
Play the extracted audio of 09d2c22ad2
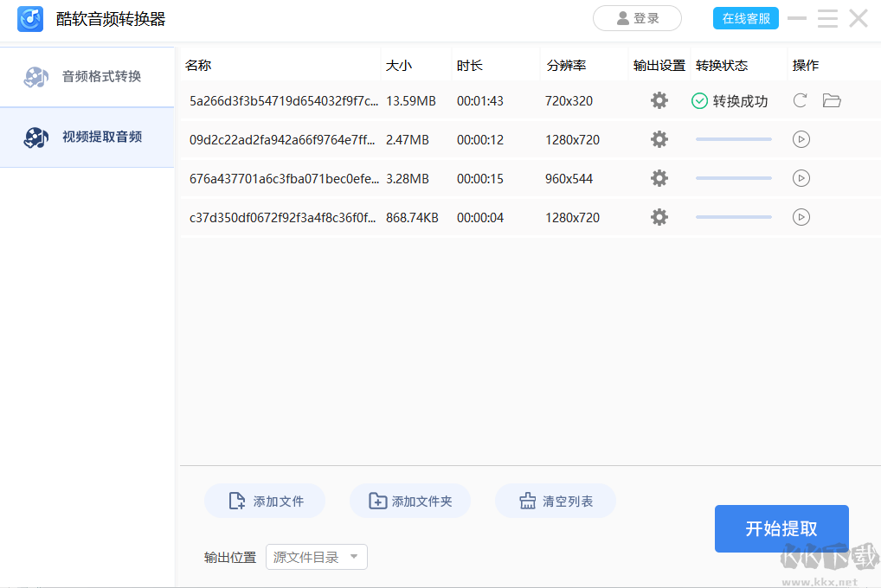click(x=801, y=139)
